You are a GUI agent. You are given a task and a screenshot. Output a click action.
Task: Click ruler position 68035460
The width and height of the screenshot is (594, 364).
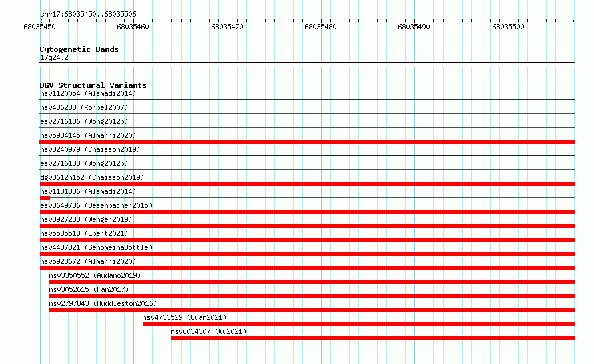click(x=133, y=27)
